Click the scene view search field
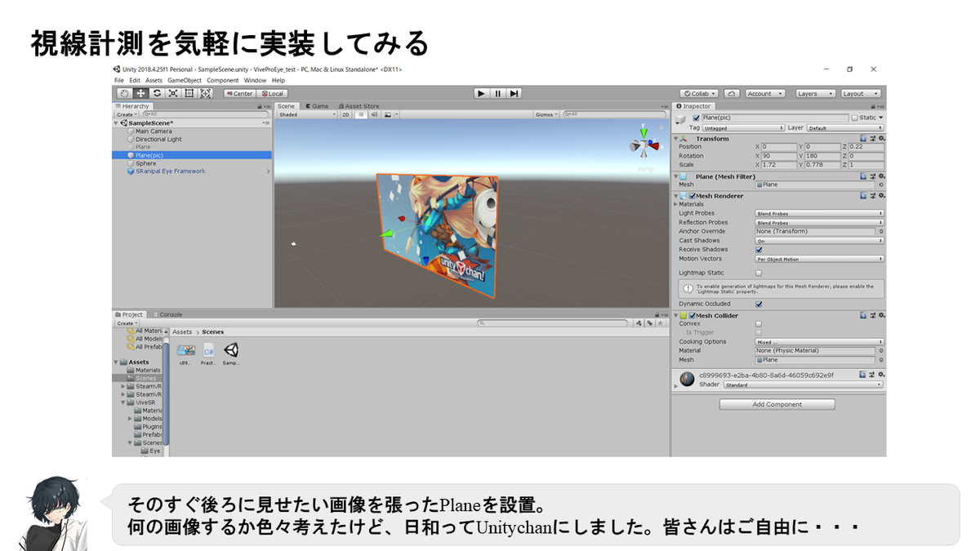980x551 pixels. pyautogui.click(x=613, y=115)
